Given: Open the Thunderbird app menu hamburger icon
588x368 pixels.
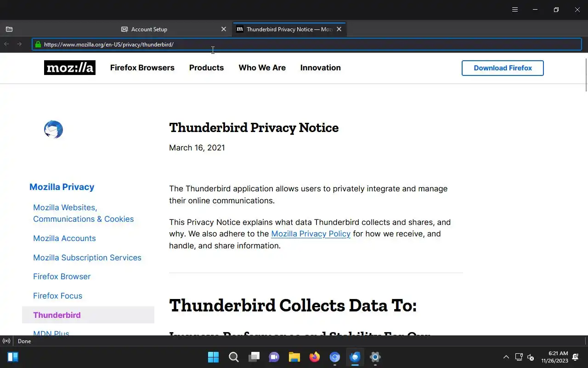Looking at the screenshot, I should 515,10.
